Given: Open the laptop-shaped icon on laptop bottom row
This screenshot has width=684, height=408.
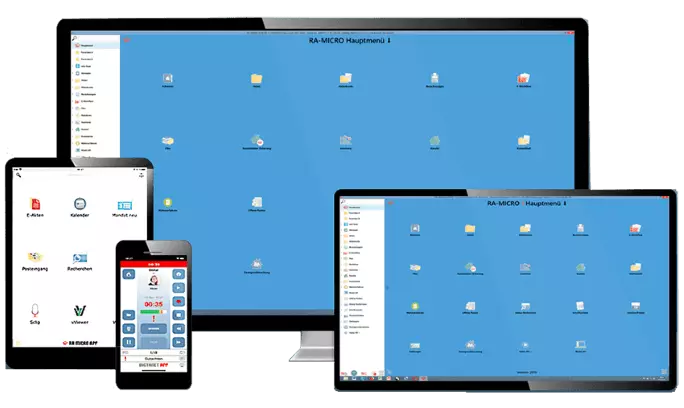Looking at the screenshot, I should 581,345.
